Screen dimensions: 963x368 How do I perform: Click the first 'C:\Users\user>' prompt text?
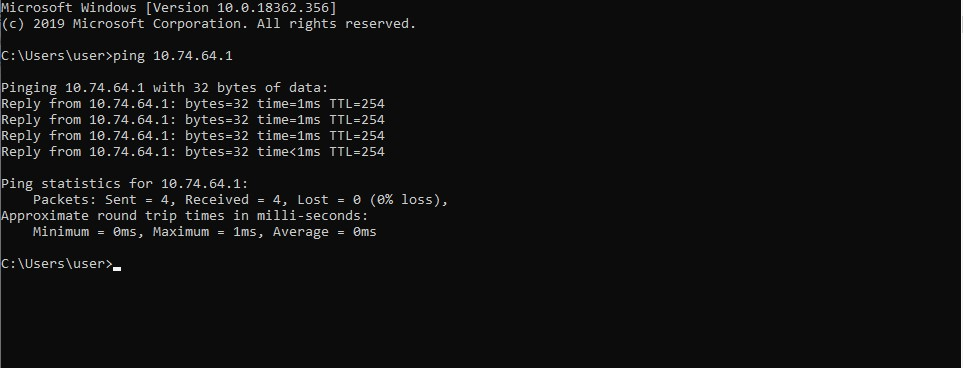pos(57,56)
